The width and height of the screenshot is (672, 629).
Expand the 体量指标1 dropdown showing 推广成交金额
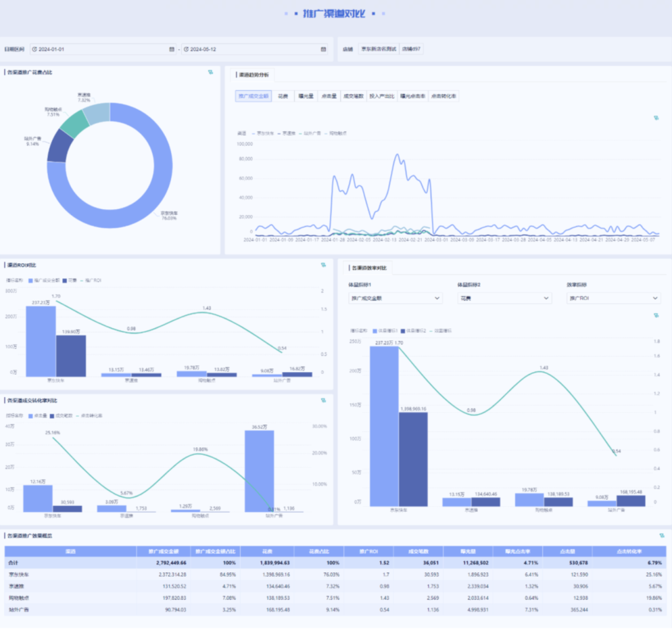coord(395,298)
